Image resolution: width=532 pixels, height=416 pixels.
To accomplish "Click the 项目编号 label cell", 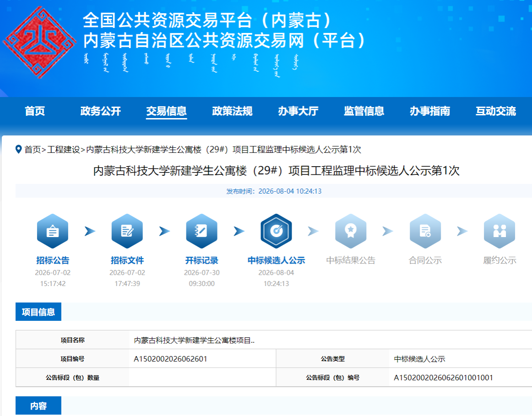I will click(x=72, y=359).
